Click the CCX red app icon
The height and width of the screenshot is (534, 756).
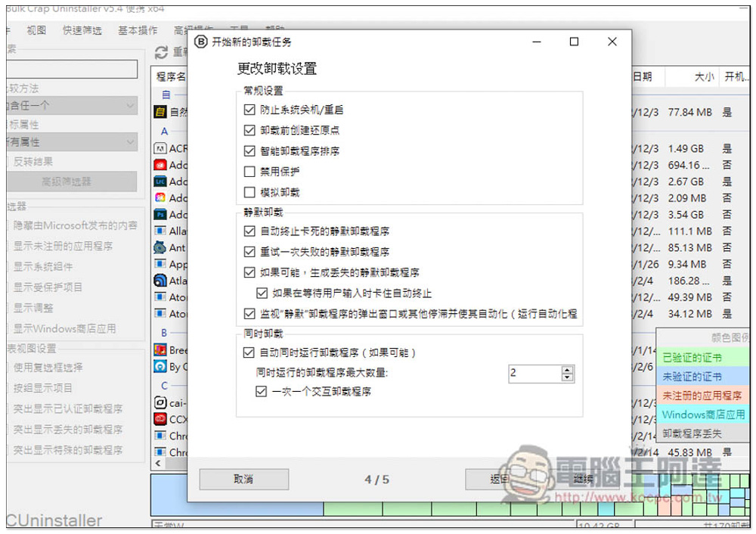tap(160, 419)
